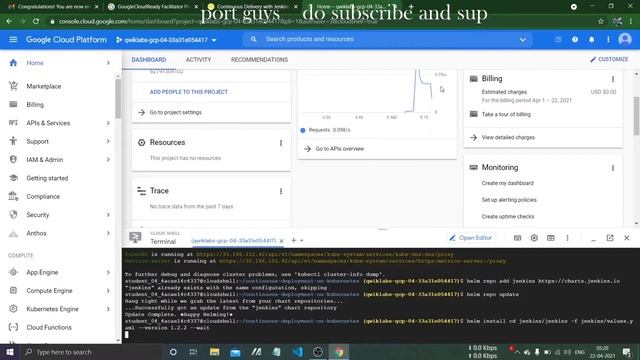
Task: Switch to the Dashboard tab
Action: [149, 60]
